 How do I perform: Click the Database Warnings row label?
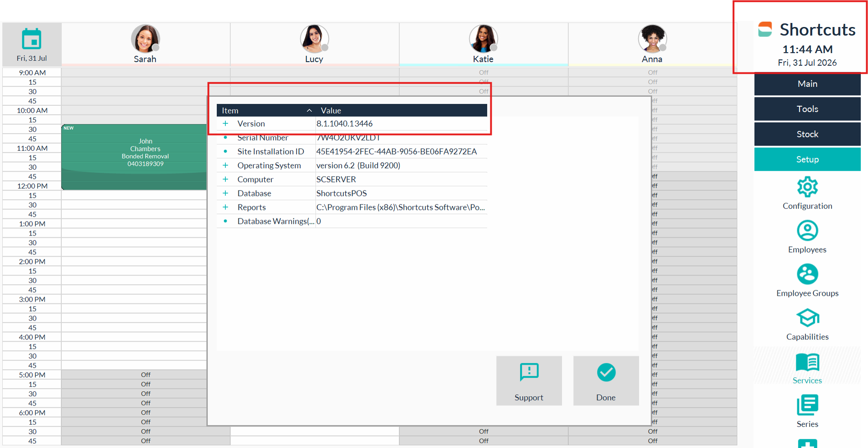[x=276, y=221]
